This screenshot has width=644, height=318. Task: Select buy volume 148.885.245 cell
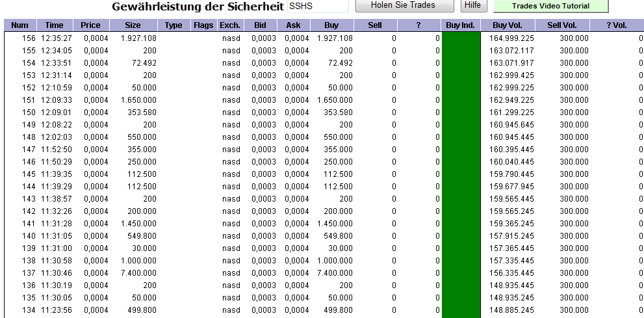[511, 310]
